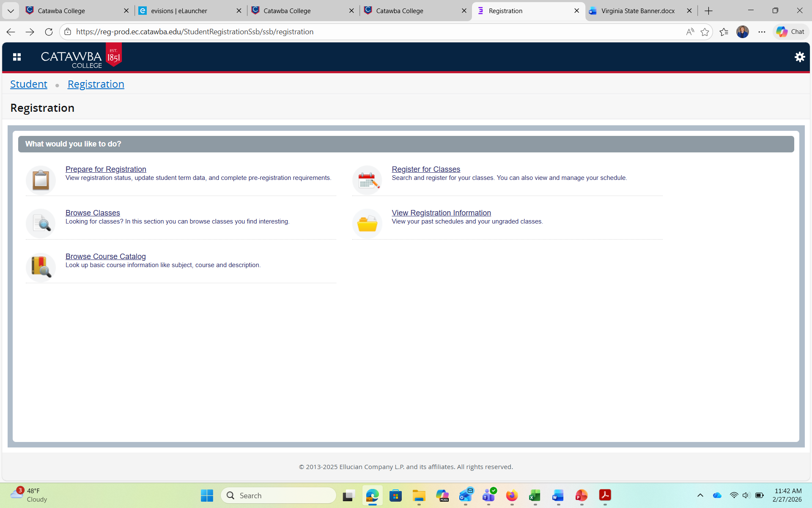Open Copilot Chat button

tap(790, 32)
